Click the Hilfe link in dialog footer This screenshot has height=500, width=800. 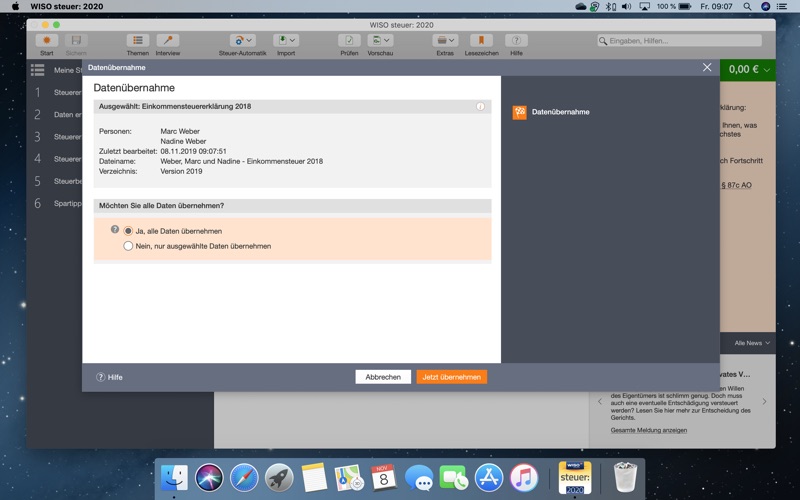[109, 377]
